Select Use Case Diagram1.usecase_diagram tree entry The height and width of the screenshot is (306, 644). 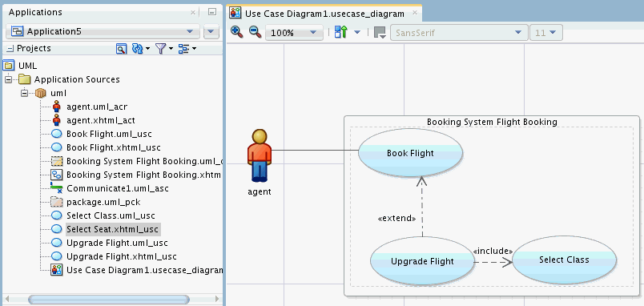144,270
